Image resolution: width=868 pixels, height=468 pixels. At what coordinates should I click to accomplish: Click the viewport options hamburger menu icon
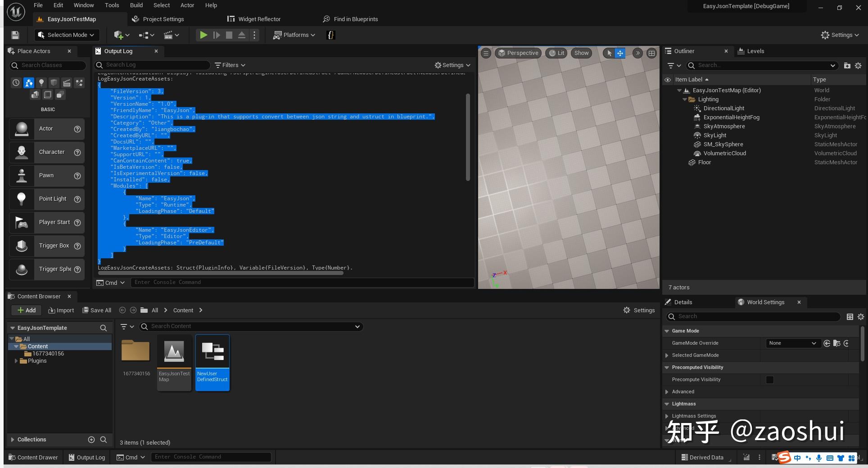coord(486,53)
